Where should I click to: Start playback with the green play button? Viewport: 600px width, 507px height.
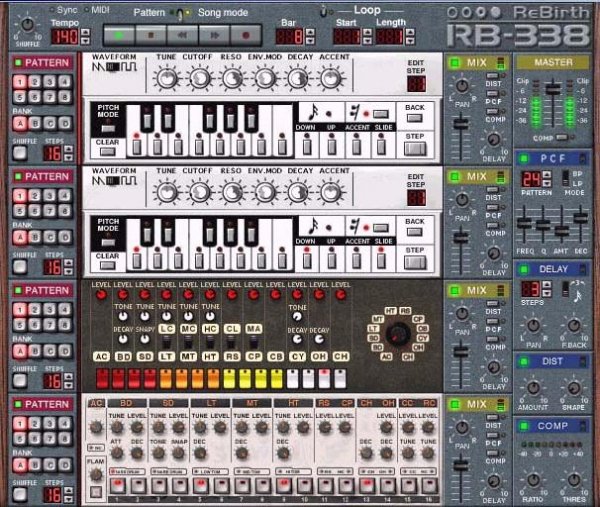pos(119,36)
